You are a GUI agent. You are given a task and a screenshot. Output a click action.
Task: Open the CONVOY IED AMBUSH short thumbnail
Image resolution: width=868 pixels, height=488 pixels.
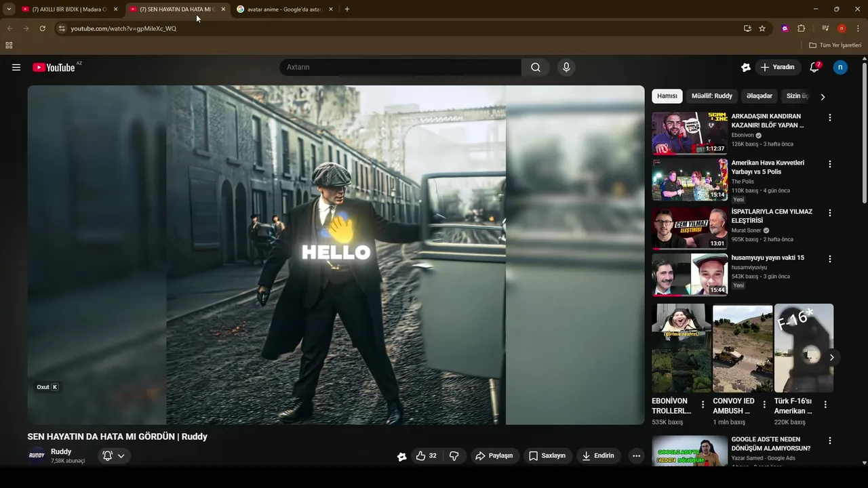pyautogui.click(x=743, y=348)
